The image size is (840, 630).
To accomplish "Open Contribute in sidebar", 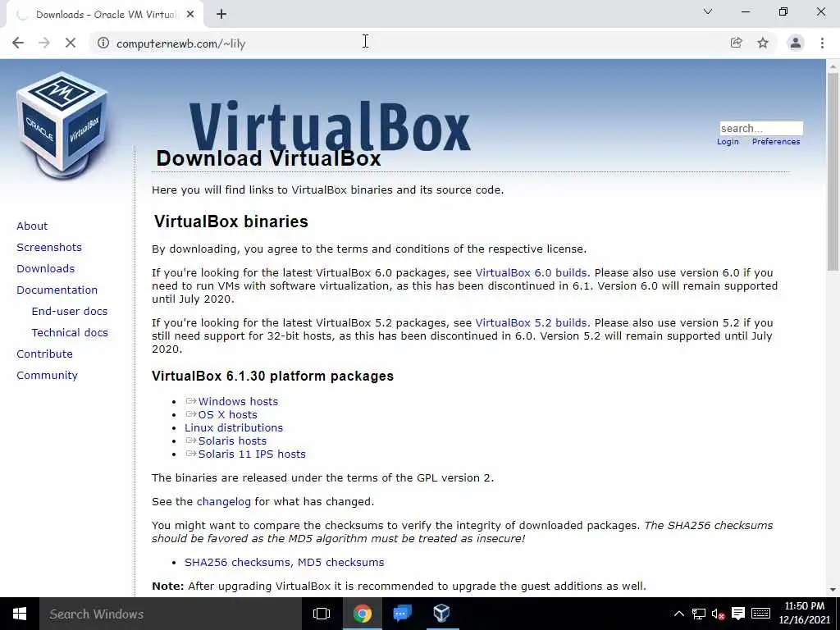I will [x=44, y=354].
